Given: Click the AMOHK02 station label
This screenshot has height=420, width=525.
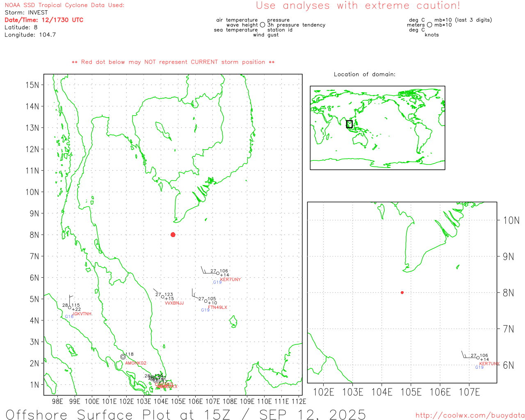Looking at the screenshot, I should (x=136, y=363).
